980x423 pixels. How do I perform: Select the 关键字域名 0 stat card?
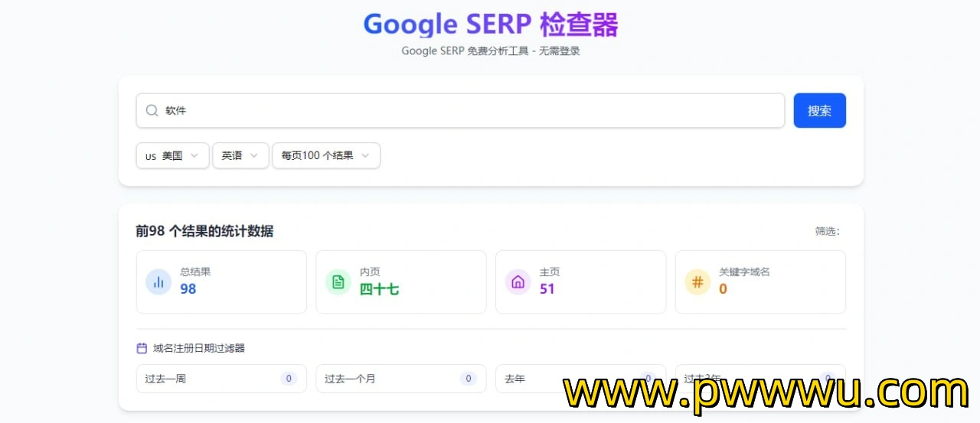(x=760, y=281)
